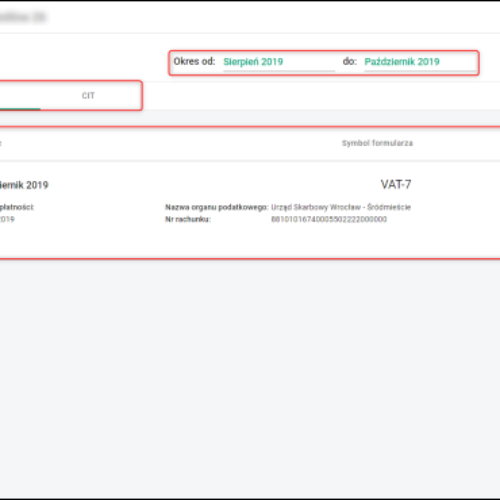The width and height of the screenshot is (500, 500).
Task: Click the Okres od label
Action: (x=194, y=61)
